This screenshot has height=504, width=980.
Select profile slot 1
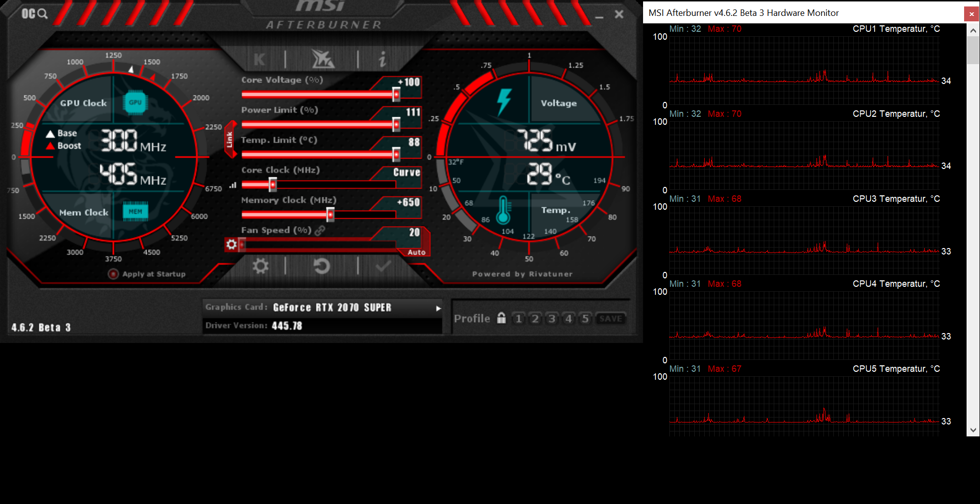(518, 318)
